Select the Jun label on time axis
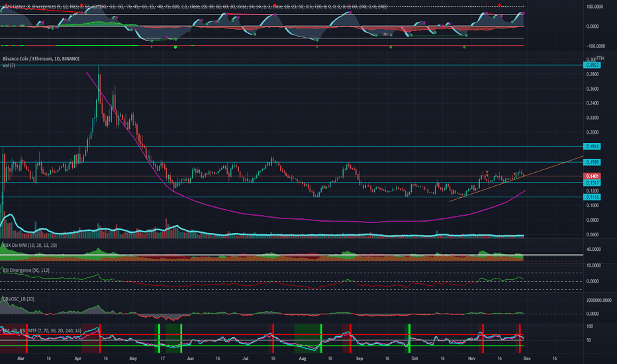Screen dimensions: 617x364 click(190, 359)
